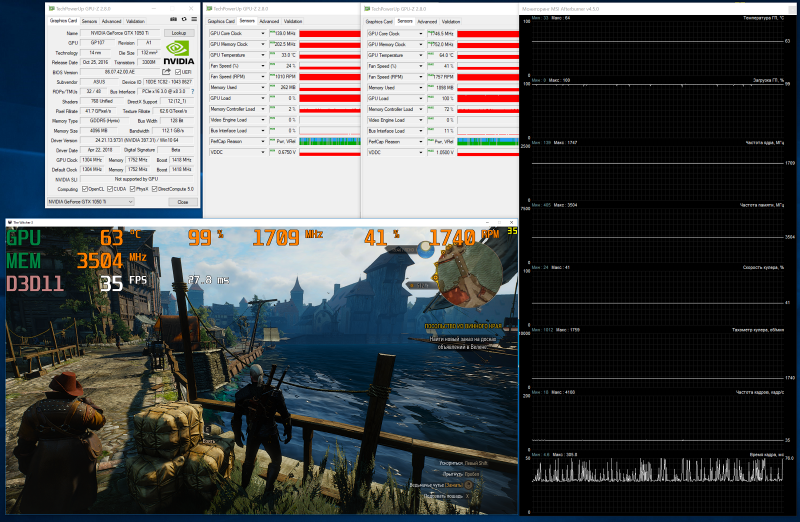Click the GPU-Z title bar icon in Graphics Card window
This screenshot has width=800, height=522.
pos(50,6)
